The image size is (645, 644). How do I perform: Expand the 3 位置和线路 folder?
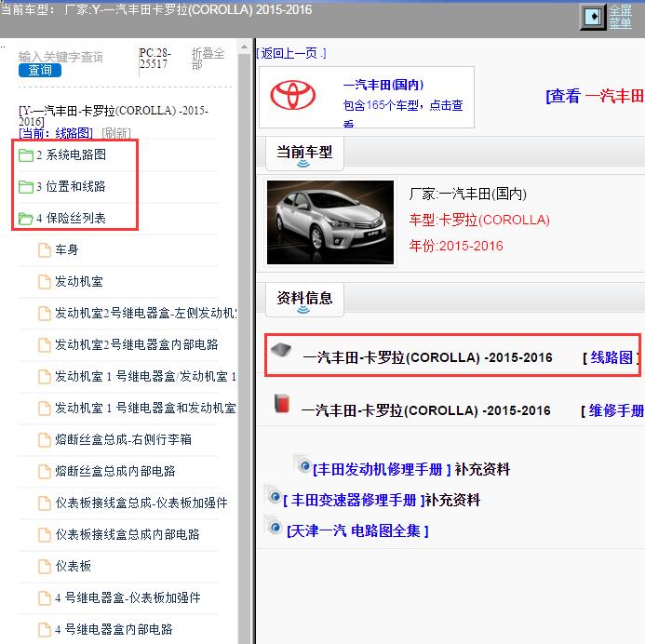click(x=71, y=187)
